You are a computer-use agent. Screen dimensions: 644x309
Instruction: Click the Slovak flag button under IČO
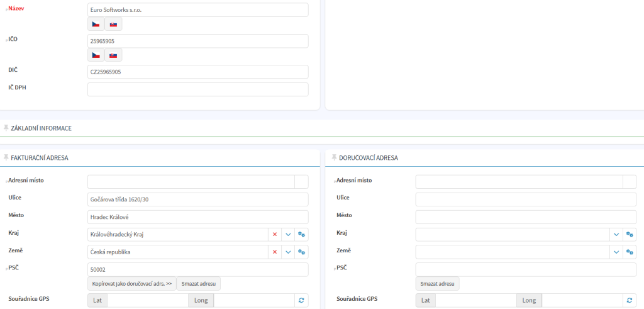[x=113, y=55]
